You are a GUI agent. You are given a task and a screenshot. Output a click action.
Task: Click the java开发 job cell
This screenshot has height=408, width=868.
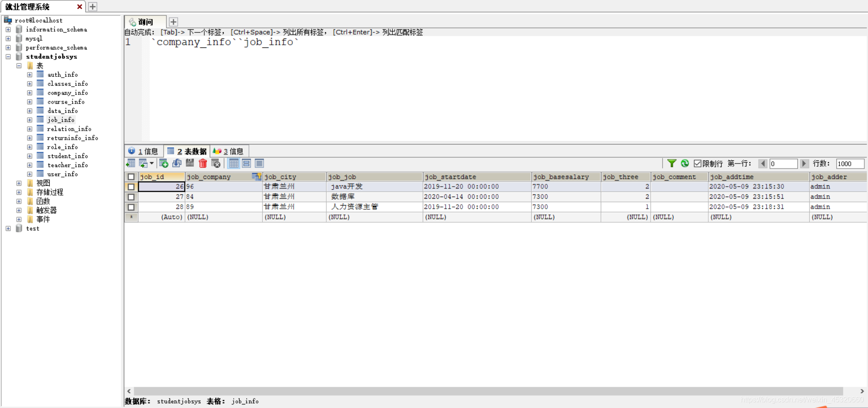coord(374,187)
